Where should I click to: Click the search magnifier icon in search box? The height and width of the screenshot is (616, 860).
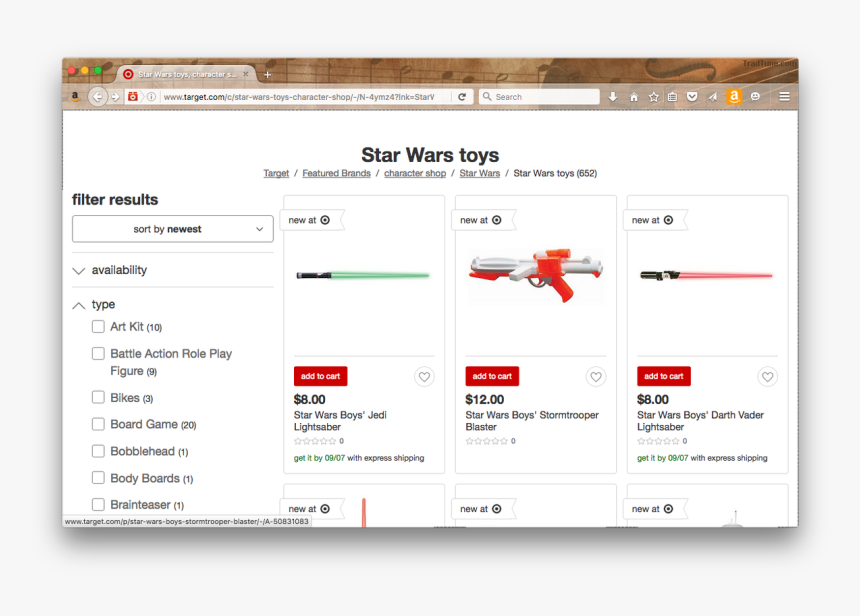click(486, 97)
